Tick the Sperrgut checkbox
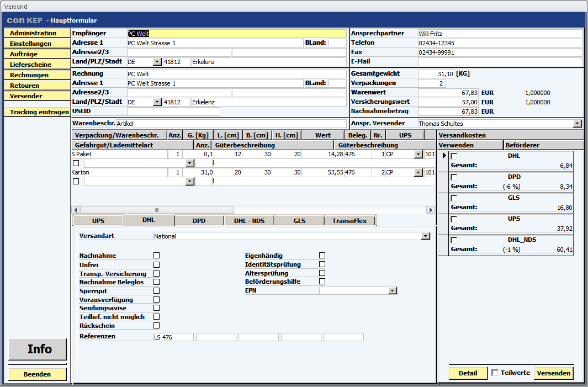The image size is (588, 387). click(x=156, y=290)
